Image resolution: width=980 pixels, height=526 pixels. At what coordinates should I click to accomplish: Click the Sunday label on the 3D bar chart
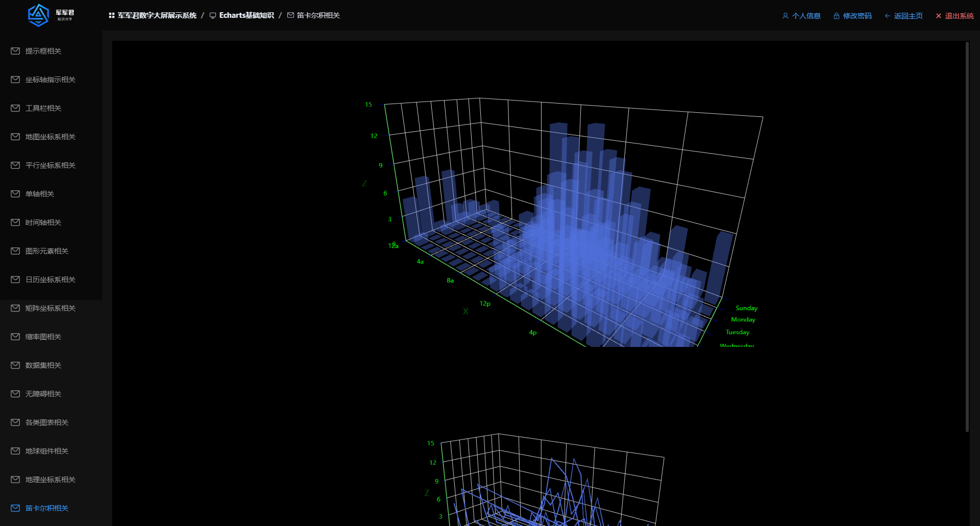(746, 308)
